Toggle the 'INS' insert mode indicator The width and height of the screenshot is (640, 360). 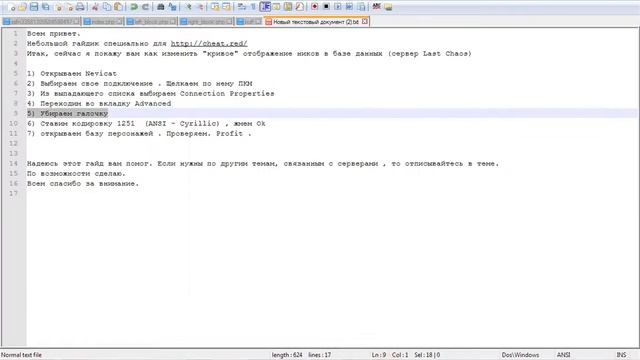[621, 355]
